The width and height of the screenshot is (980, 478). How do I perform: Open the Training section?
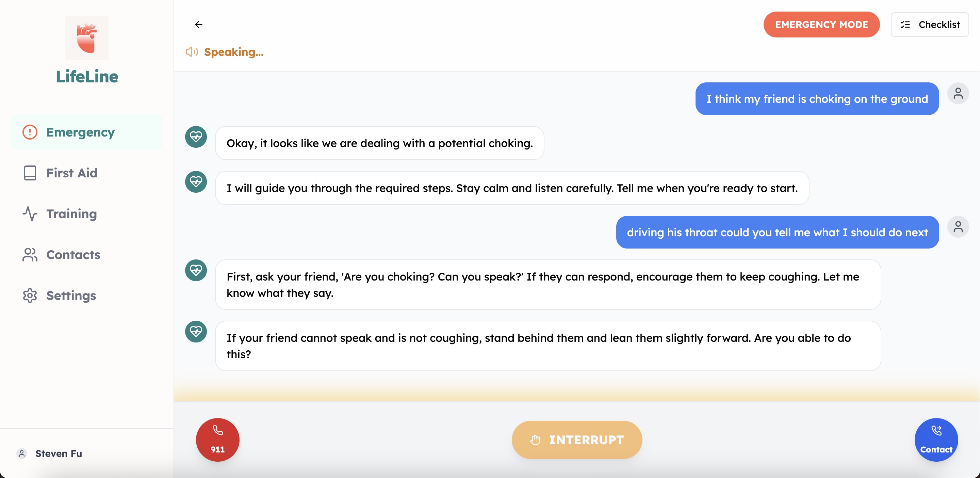coord(71,214)
